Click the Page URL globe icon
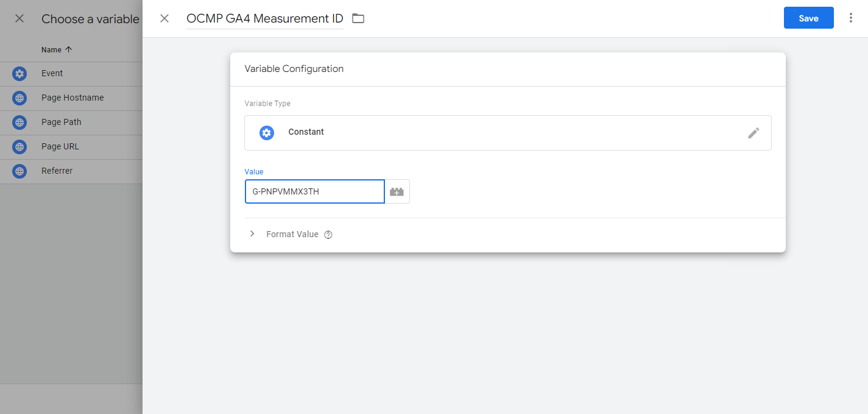 [x=19, y=147]
